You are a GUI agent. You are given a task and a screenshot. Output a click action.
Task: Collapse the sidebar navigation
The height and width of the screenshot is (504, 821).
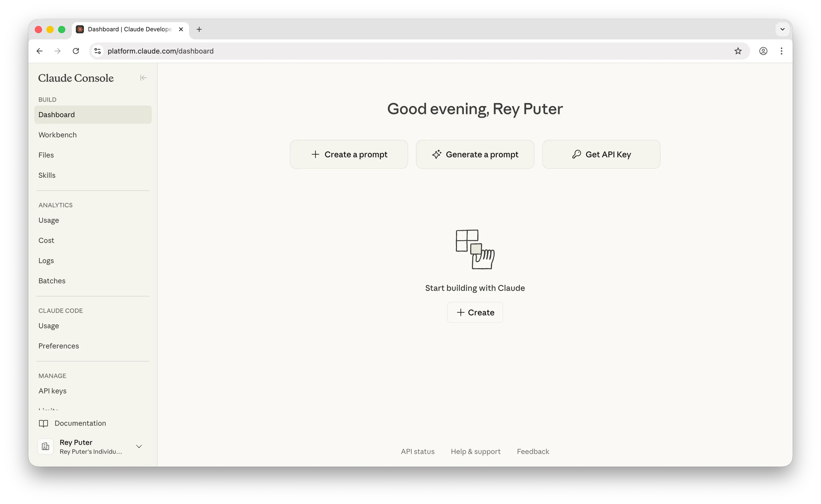[x=143, y=77]
